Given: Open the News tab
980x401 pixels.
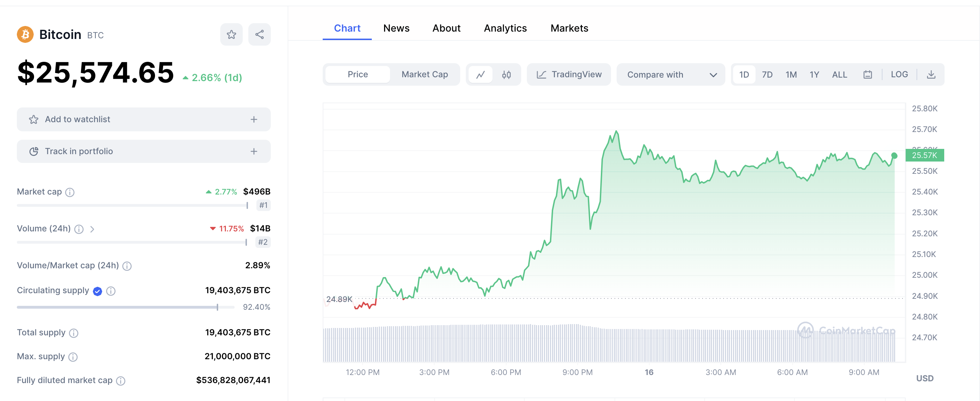Looking at the screenshot, I should (x=396, y=28).
